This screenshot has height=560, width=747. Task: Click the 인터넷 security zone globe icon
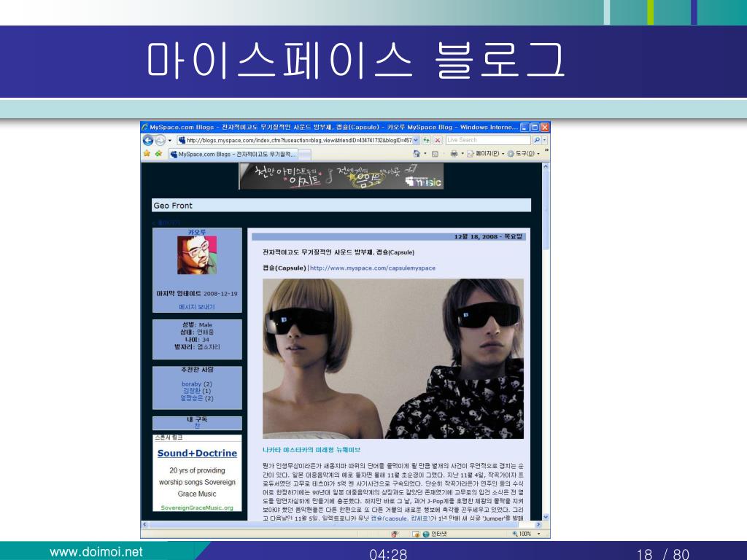(426, 534)
